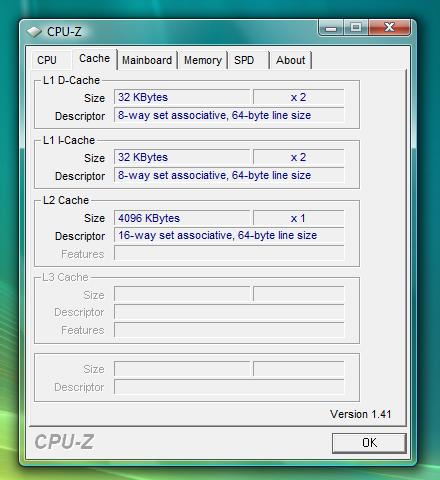Minimize the CPU-Z window
The width and height of the screenshot is (440, 480).
coord(331,28)
